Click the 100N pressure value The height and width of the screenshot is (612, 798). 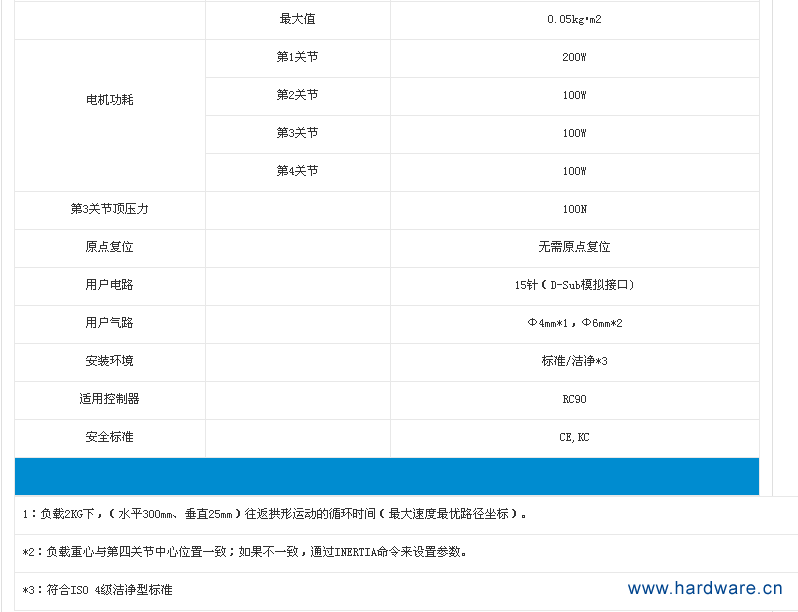574,210
